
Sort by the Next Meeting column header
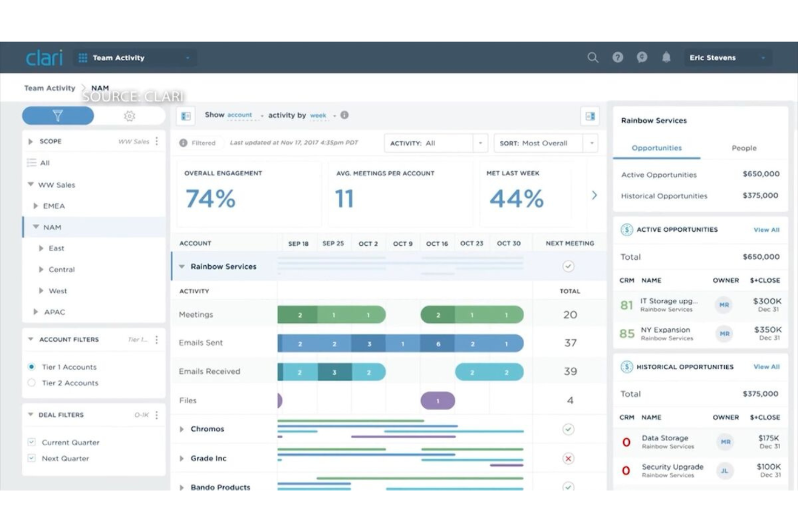pos(570,244)
